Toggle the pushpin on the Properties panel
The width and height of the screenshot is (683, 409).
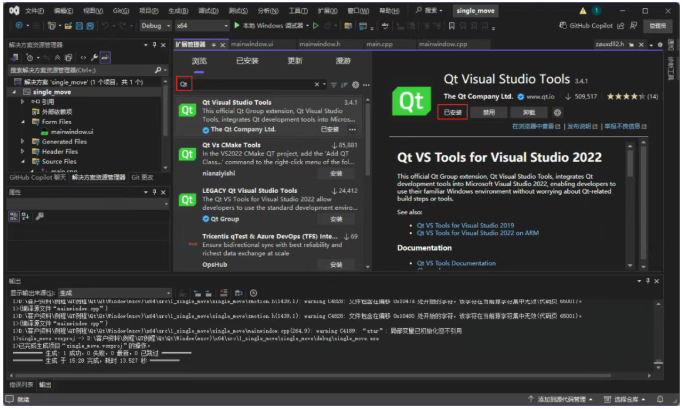tap(154, 192)
